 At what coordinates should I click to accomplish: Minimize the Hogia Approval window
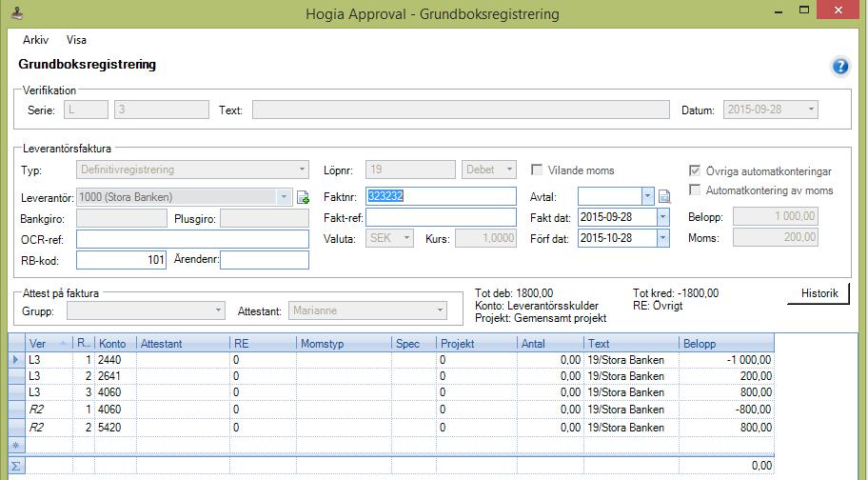point(779,11)
